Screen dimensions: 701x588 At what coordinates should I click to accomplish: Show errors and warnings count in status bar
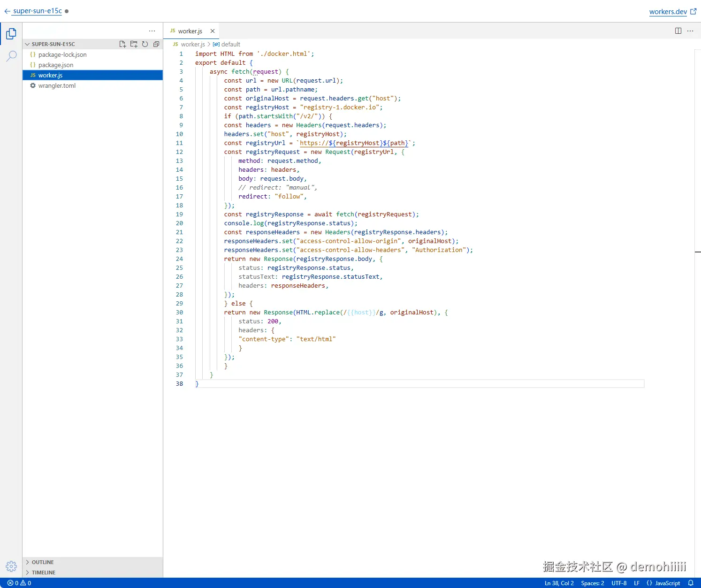[19, 583]
